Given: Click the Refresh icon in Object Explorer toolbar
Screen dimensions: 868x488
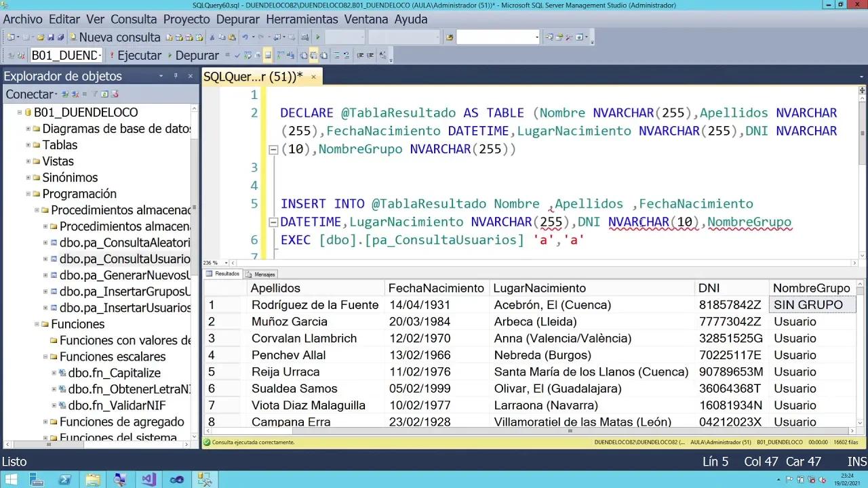Looking at the screenshot, I should [x=105, y=94].
